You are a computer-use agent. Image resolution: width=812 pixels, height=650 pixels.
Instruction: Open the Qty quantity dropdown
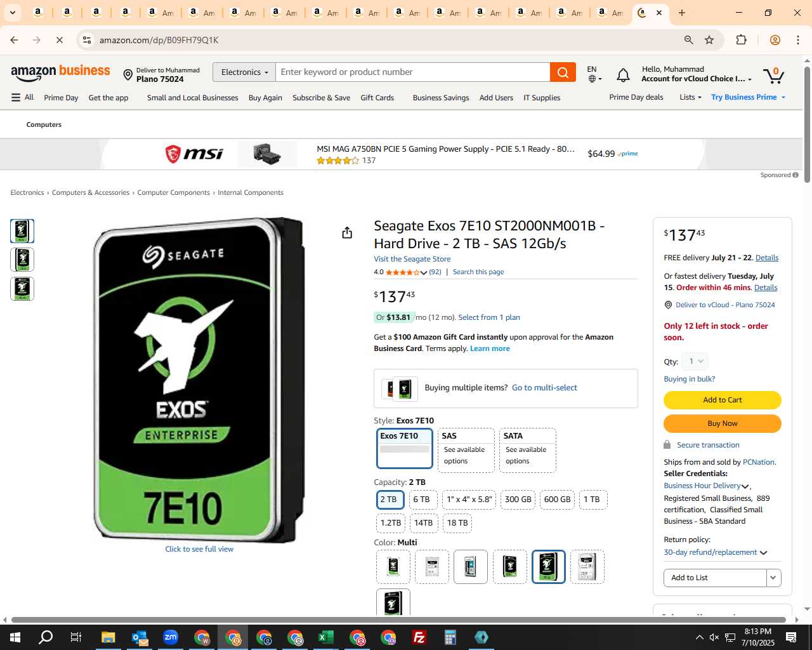[695, 361]
